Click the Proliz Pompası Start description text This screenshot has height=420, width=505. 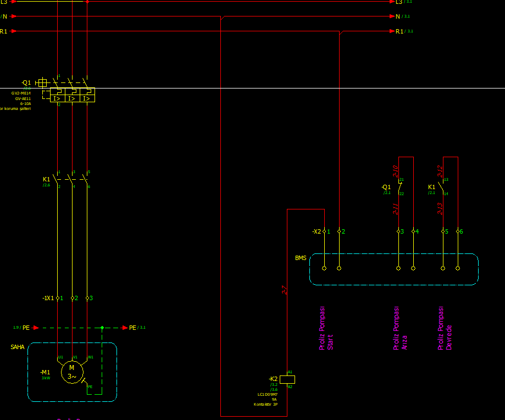click(x=326, y=328)
